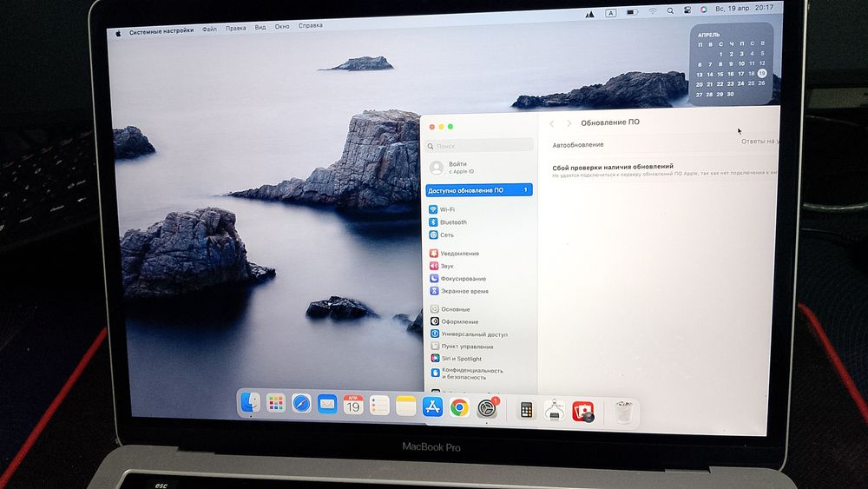Open the Справка menu
Screen dimensions: 868x489
311,25
